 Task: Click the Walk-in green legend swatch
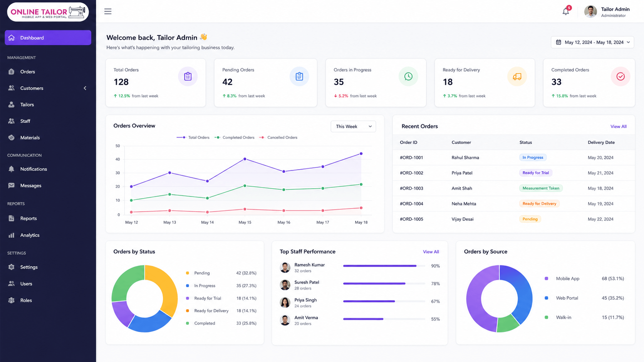point(546,317)
